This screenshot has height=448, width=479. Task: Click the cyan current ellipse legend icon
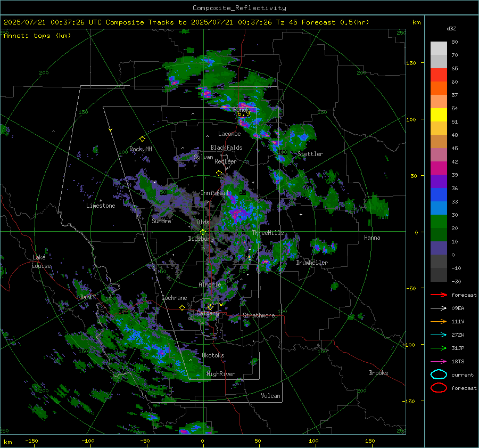tap(439, 374)
